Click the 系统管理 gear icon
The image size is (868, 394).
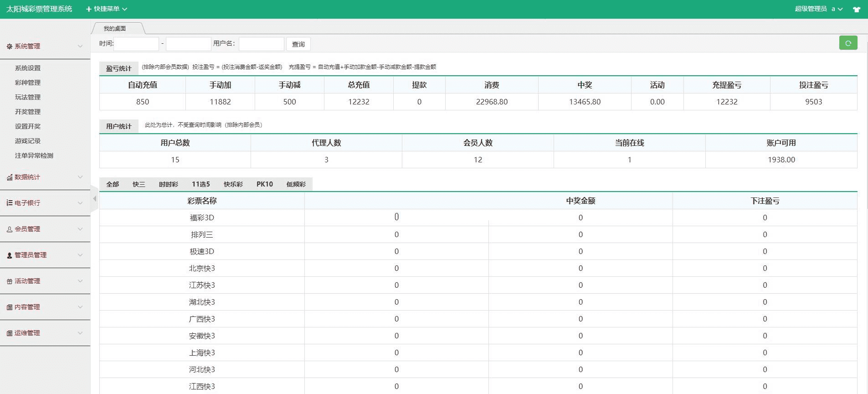pyautogui.click(x=9, y=47)
